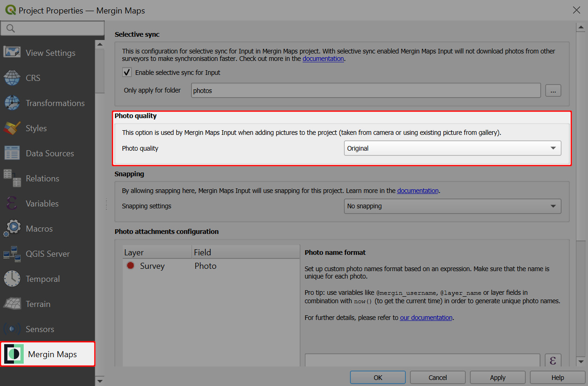
Task: Click main panel scrollbar down arrow
Action: [581, 361]
